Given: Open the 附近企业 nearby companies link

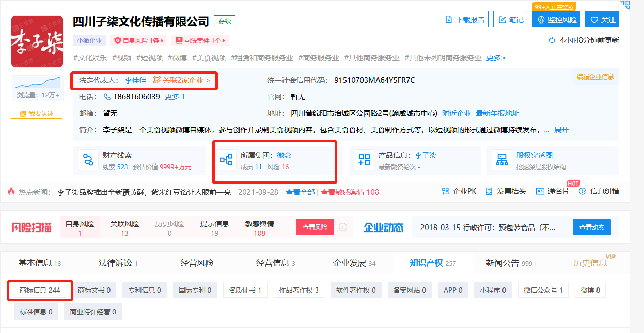Looking at the screenshot, I should coord(455,113).
